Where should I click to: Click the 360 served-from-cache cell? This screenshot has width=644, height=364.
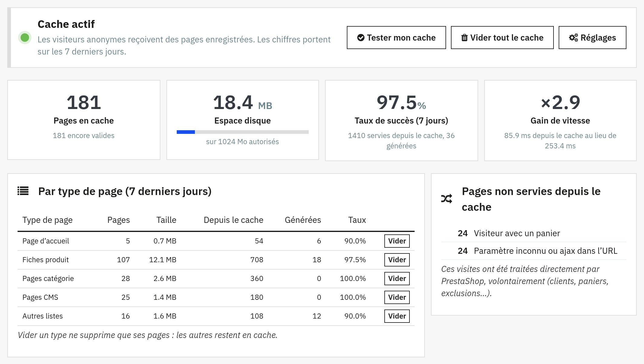click(257, 279)
